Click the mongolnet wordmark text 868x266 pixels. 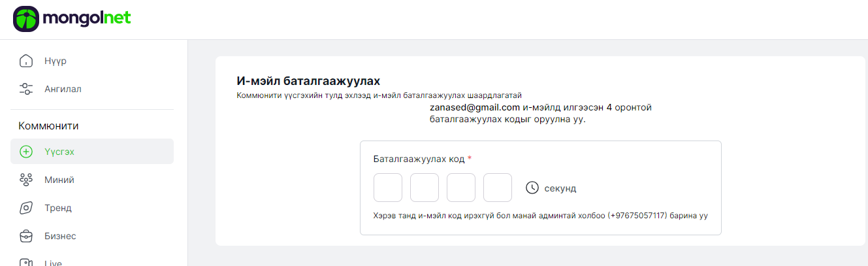pyautogui.click(x=87, y=19)
